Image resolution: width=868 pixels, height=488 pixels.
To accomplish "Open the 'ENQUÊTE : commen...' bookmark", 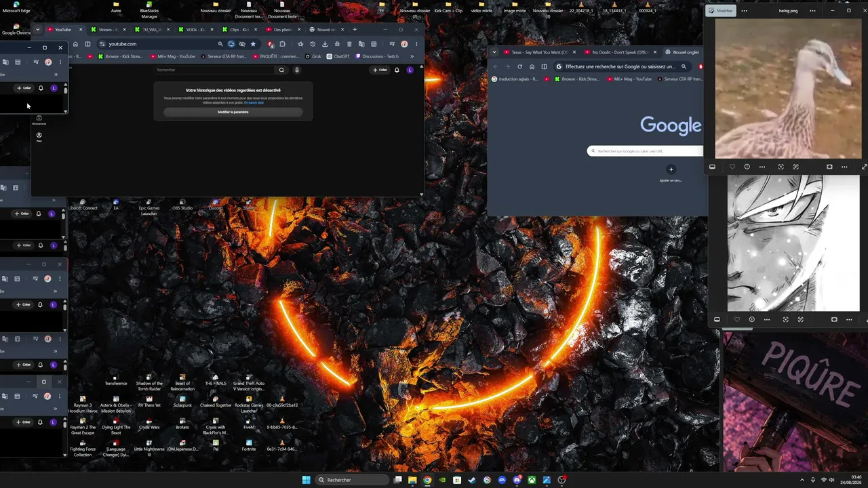I will pyautogui.click(x=275, y=56).
